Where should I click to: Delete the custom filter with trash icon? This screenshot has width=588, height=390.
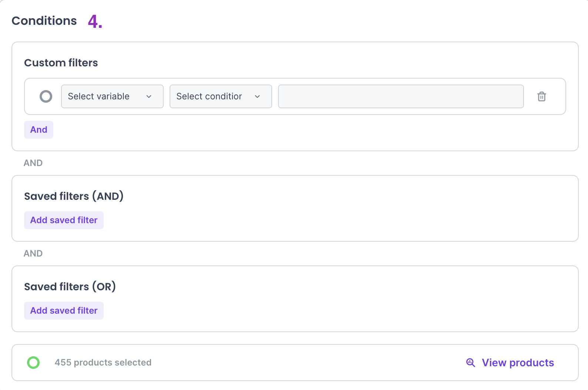point(541,96)
